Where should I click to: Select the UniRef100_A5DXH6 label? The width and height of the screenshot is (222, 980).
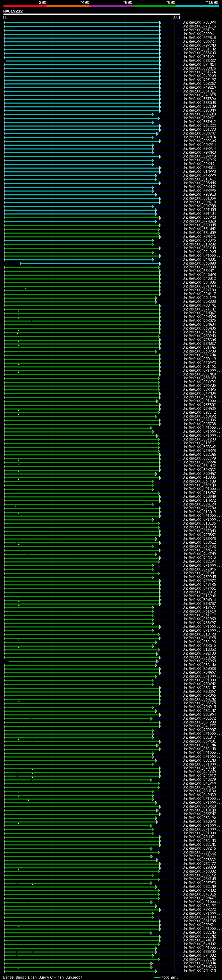199,332
